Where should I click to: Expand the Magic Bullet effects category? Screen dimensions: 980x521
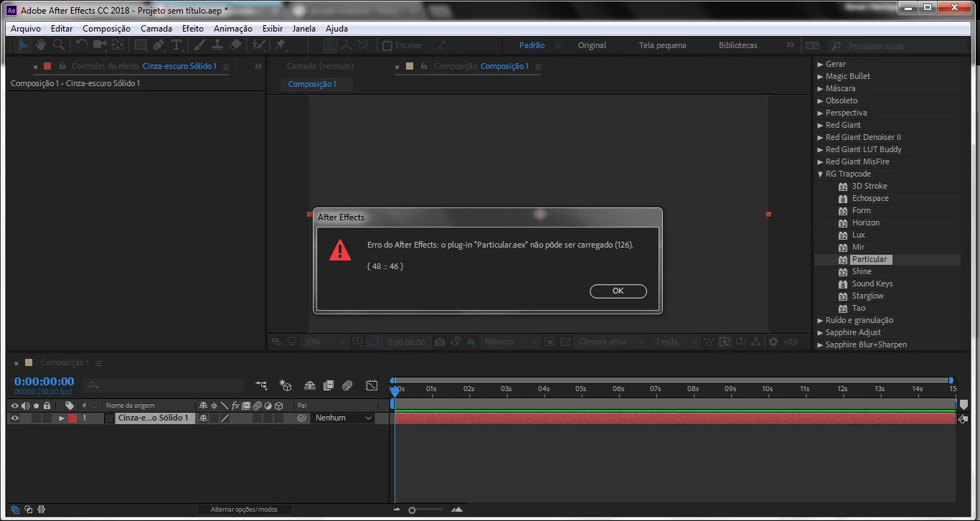[820, 77]
